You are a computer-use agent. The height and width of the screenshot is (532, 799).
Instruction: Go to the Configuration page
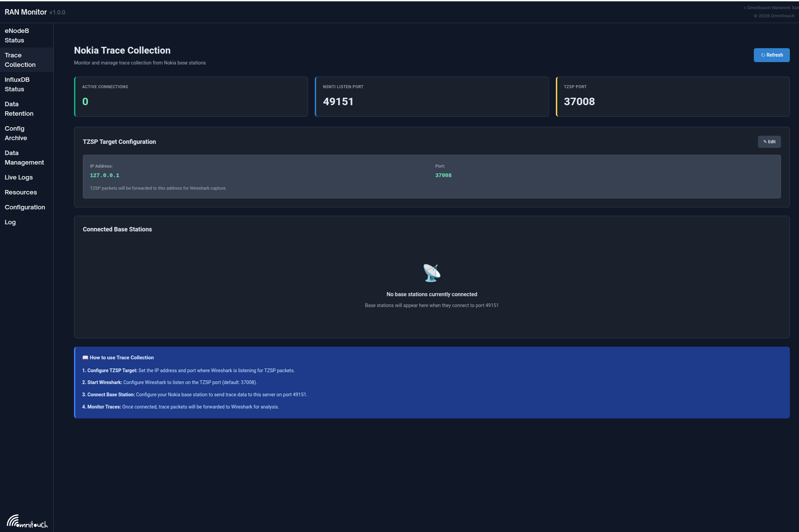click(x=26, y=207)
